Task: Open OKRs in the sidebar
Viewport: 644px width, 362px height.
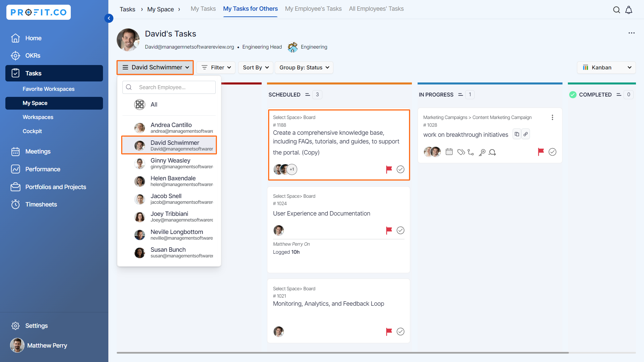Action: 33,56
